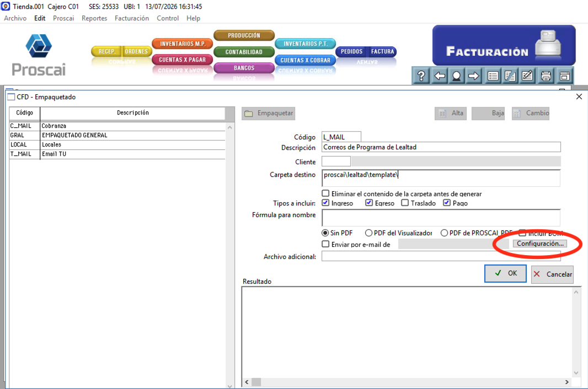Open the PEDIDOS module pill
The height and width of the screenshot is (389, 588).
click(351, 51)
